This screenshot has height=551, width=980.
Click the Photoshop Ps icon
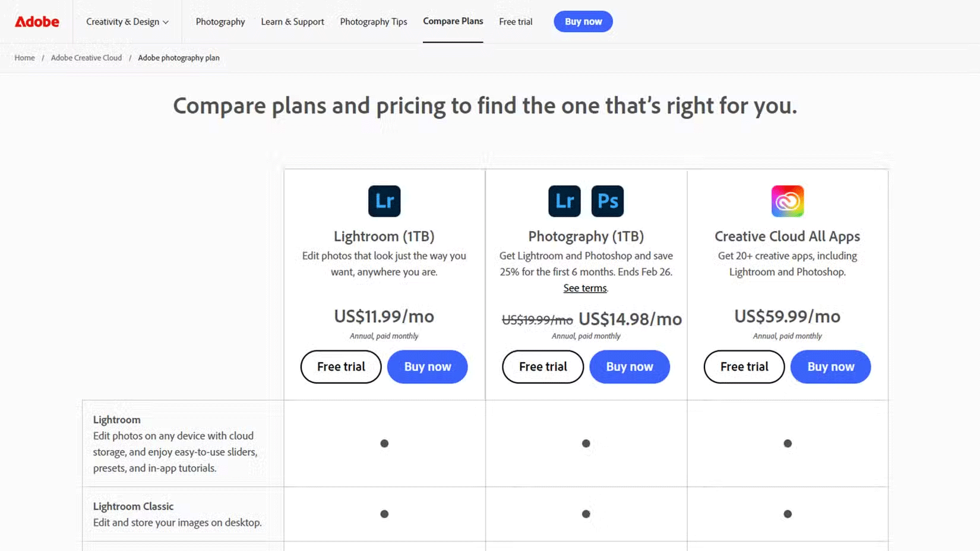[607, 201]
